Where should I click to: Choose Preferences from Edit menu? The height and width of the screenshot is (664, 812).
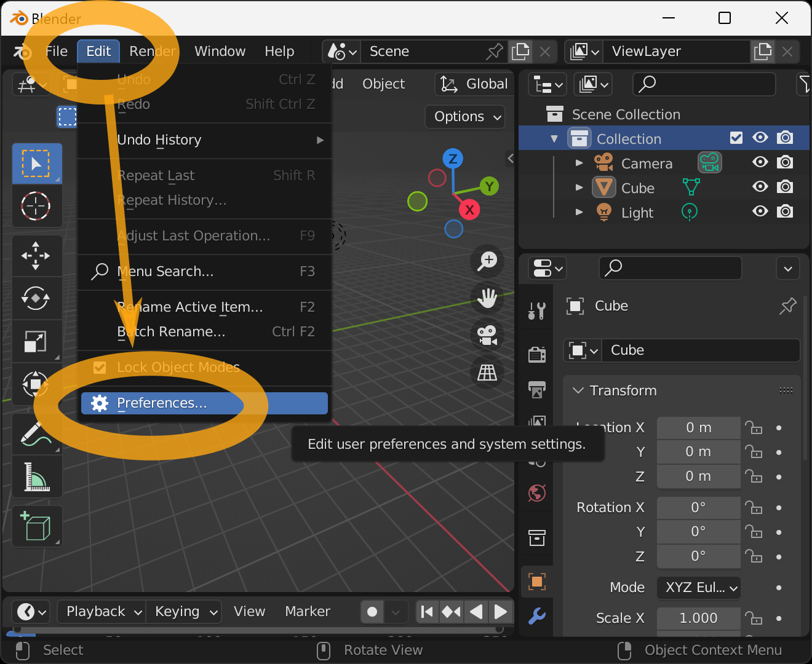[x=204, y=403]
